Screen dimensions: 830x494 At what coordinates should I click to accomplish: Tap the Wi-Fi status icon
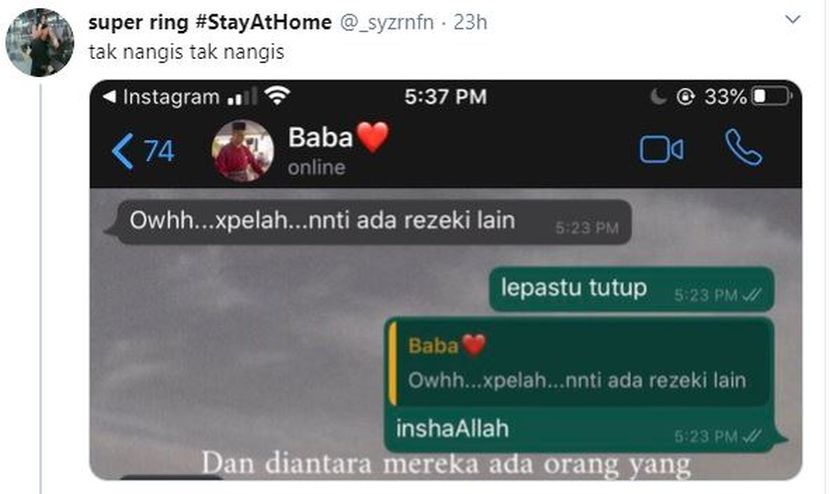click(x=277, y=96)
